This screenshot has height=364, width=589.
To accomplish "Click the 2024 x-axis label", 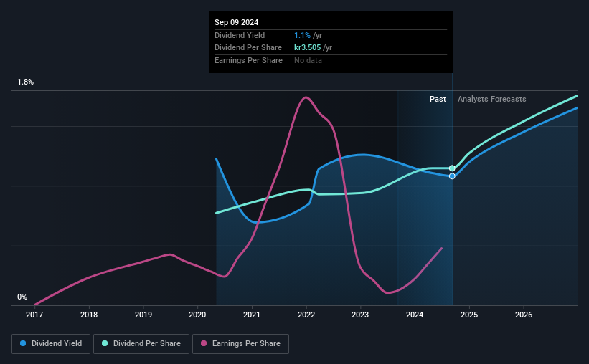I will coord(415,315).
